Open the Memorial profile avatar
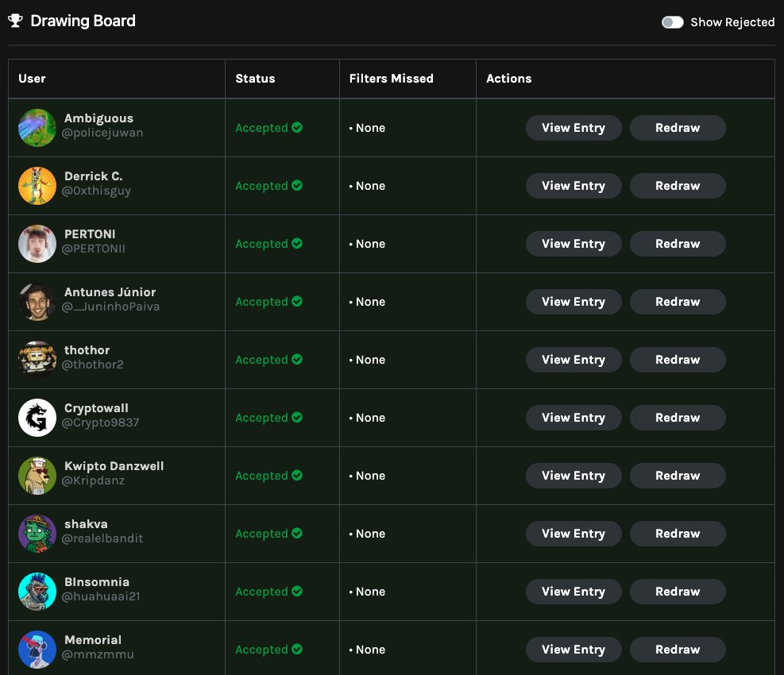 pos(37,650)
